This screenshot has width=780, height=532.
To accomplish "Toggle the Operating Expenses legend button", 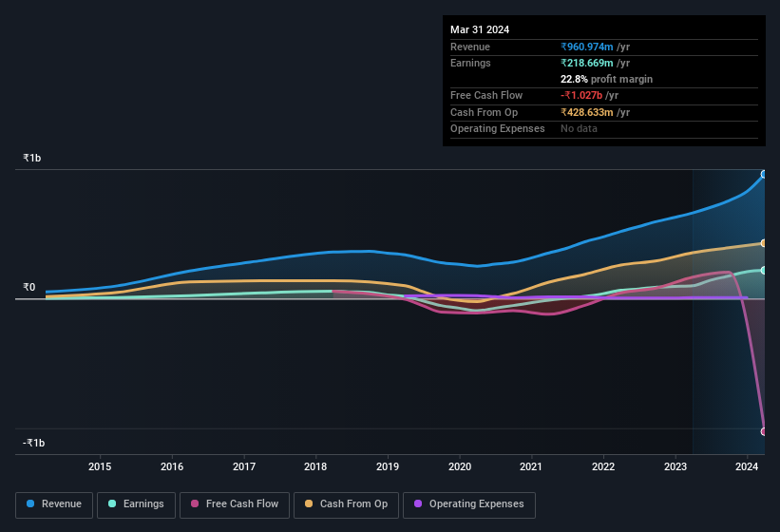I will (x=469, y=504).
